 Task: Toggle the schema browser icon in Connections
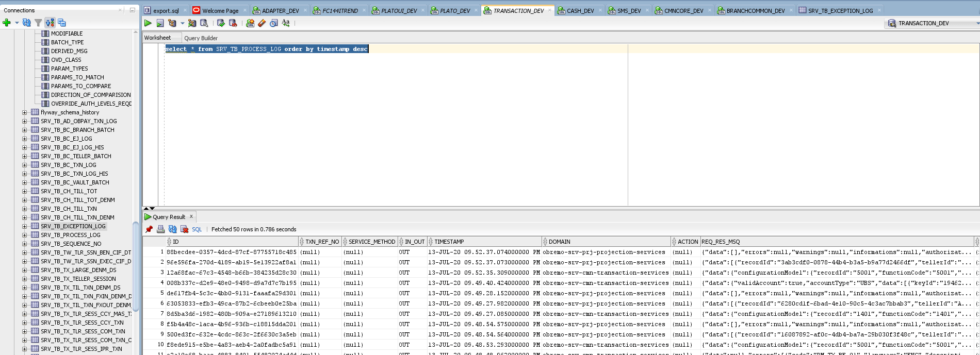(x=50, y=23)
